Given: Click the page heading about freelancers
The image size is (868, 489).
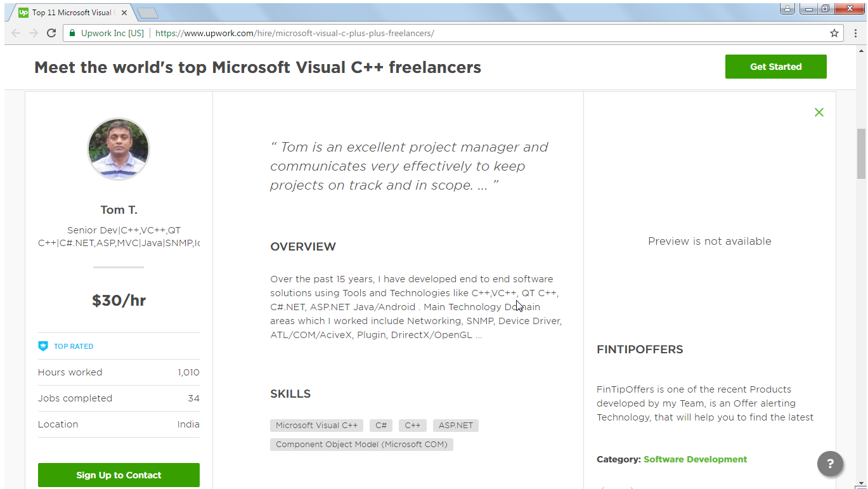Looking at the screenshot, I should click(x=257, y=67).
